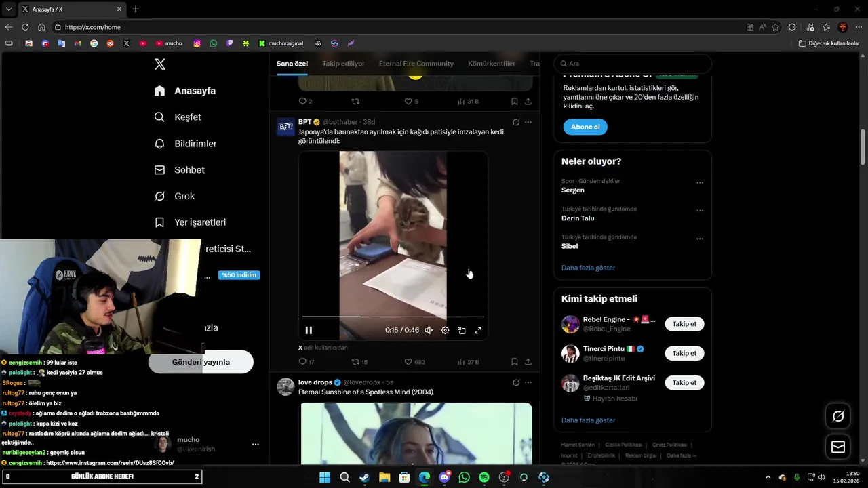
Task: Open more options on the BPT post
Action: [x=528, y=123]
